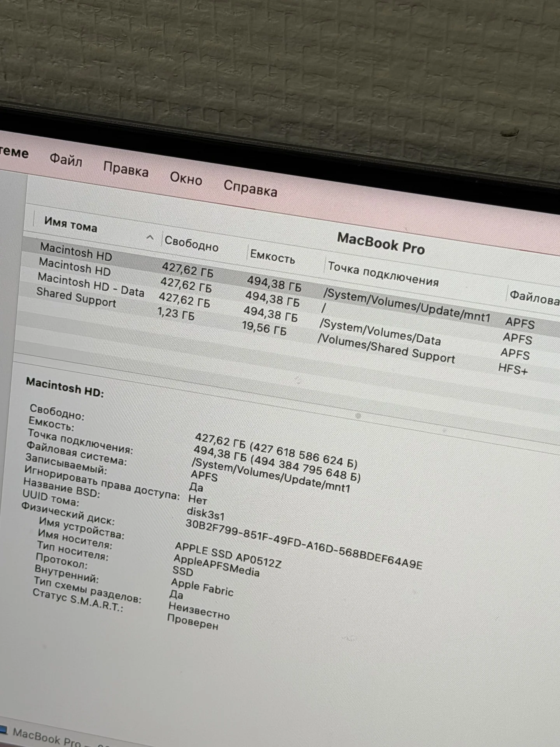Click the volume UUID 30B2F799 value
This screenshot has width=560, height=747.
pyautogui.click(x=304, y=544)
